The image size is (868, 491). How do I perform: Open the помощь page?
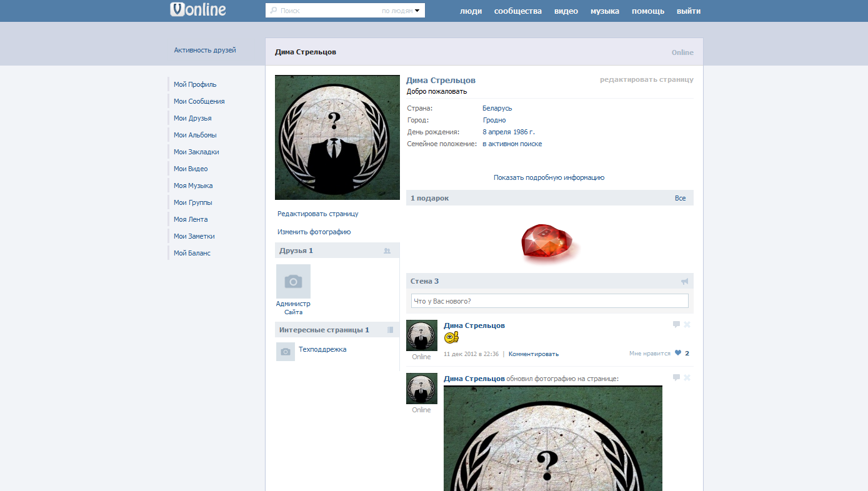[648, 11]
